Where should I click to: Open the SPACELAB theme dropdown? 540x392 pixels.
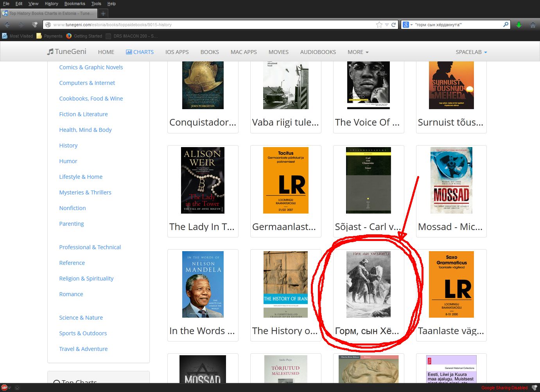[471, 52]
